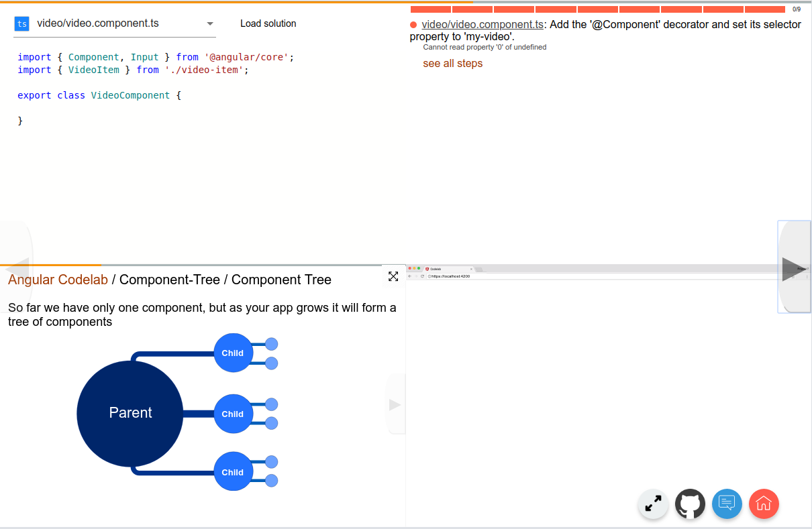The width and height of the screenshot is (812, 529).
Task: Click the middle Child node in the diagram
Action: click(233, 414)
